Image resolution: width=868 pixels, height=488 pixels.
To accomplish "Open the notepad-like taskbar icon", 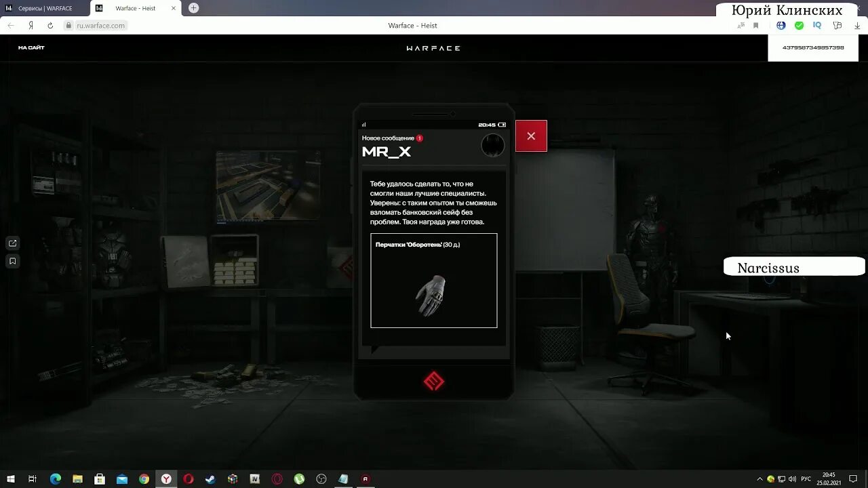I will [x=344, y=479].
